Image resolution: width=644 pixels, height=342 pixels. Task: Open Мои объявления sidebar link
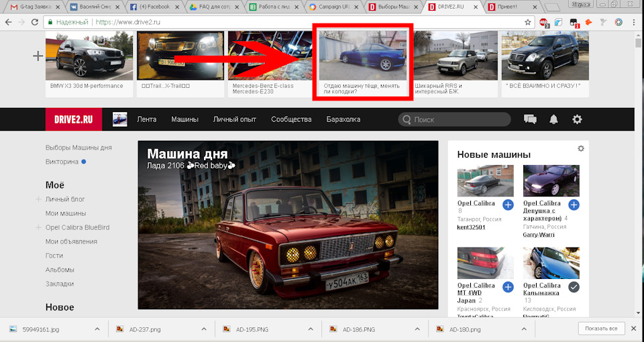[72, 241]
